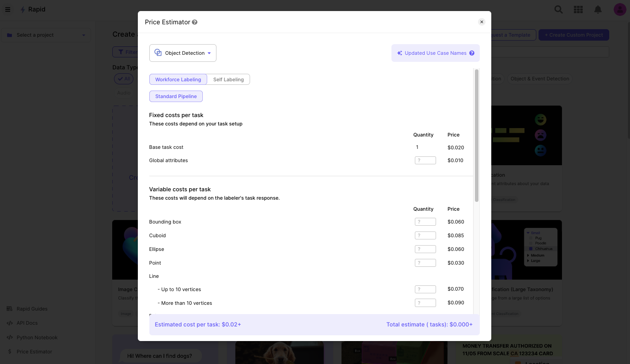Click the Global attributes quantity field
Screen dimensions: 630x364
tap(425, 160)
